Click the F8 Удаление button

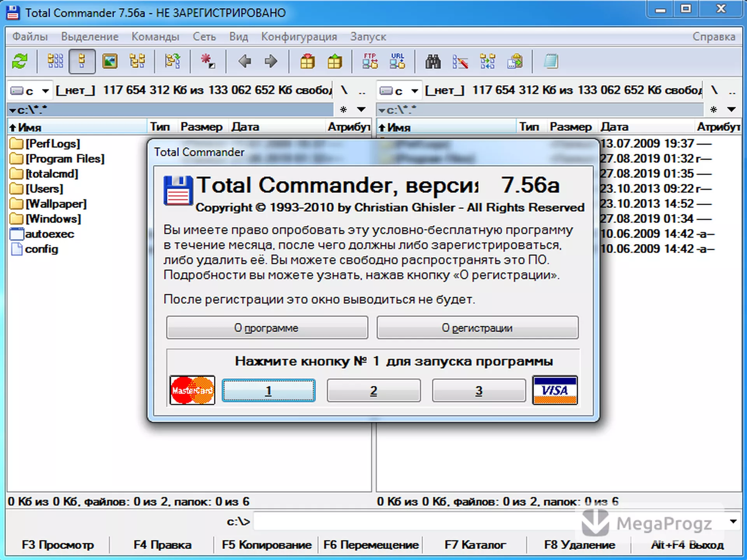(579, 545)
